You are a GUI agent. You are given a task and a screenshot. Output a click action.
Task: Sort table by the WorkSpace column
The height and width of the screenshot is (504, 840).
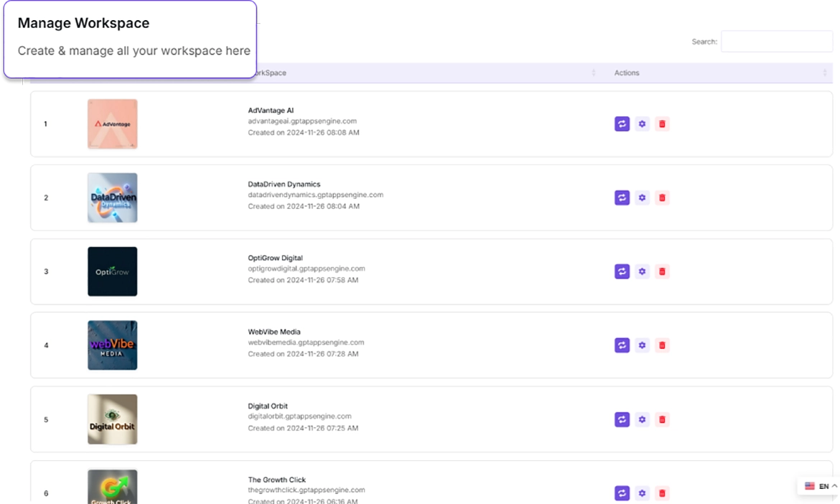click(593, 73)
